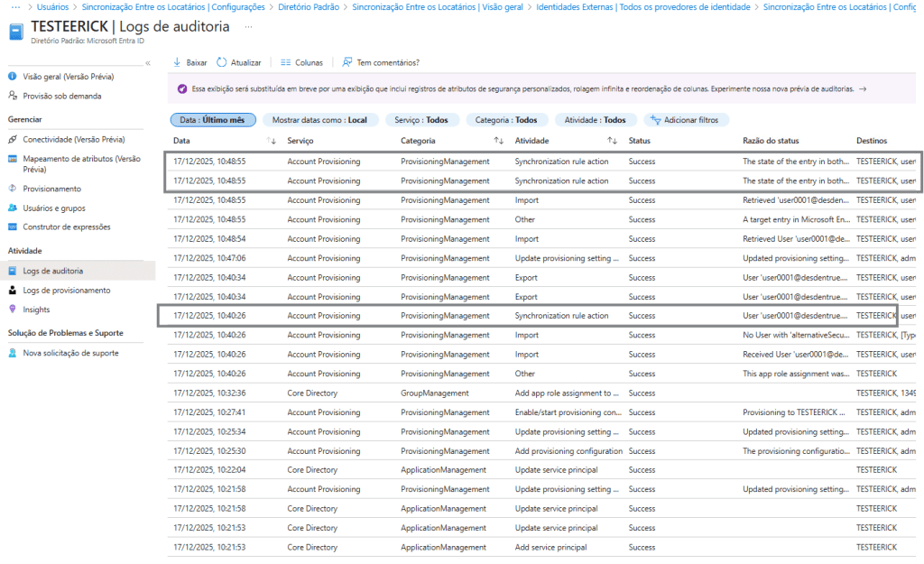Sort by the Data column header

tap(181, 141)
